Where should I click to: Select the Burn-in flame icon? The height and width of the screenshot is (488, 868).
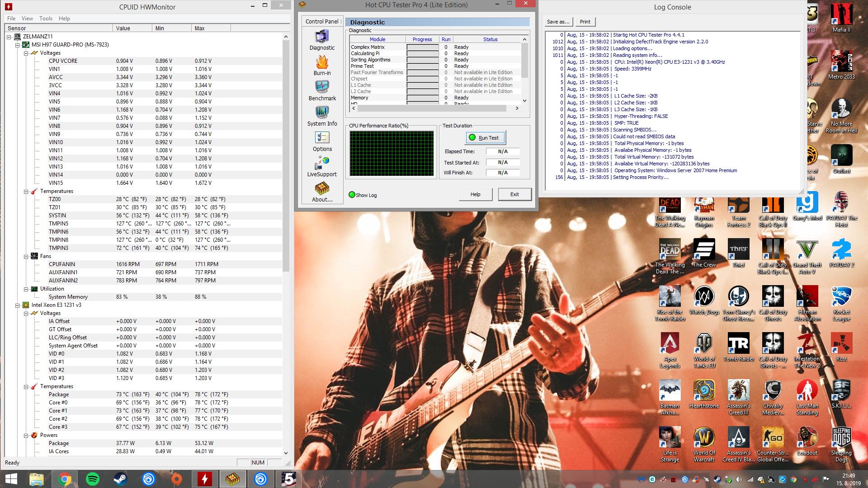point(322,62)
